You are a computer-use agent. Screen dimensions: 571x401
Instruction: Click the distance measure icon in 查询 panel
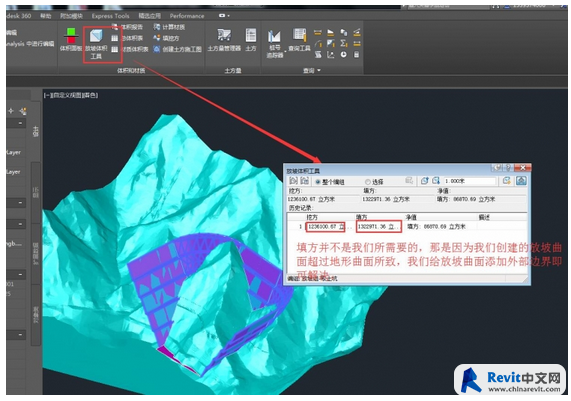[318, 32]
